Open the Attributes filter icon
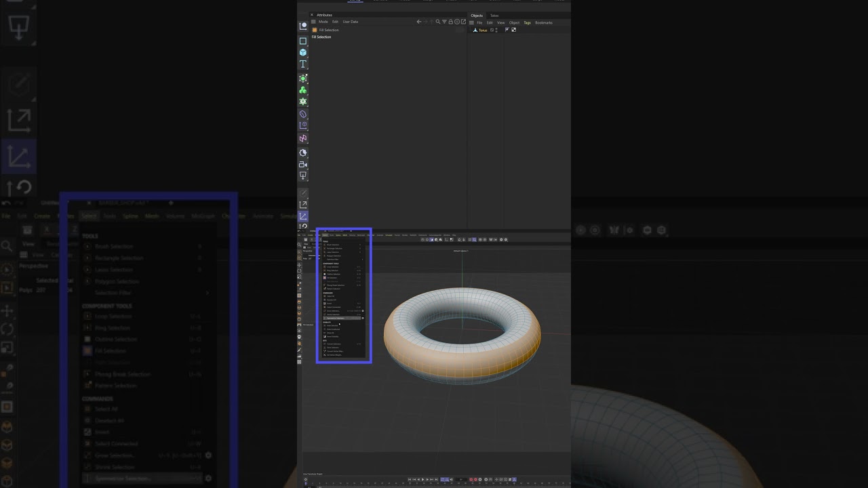 click(444, 22)
